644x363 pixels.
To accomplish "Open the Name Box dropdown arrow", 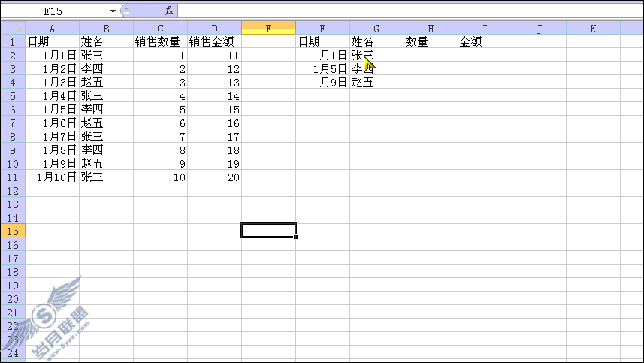I will 113,11.
